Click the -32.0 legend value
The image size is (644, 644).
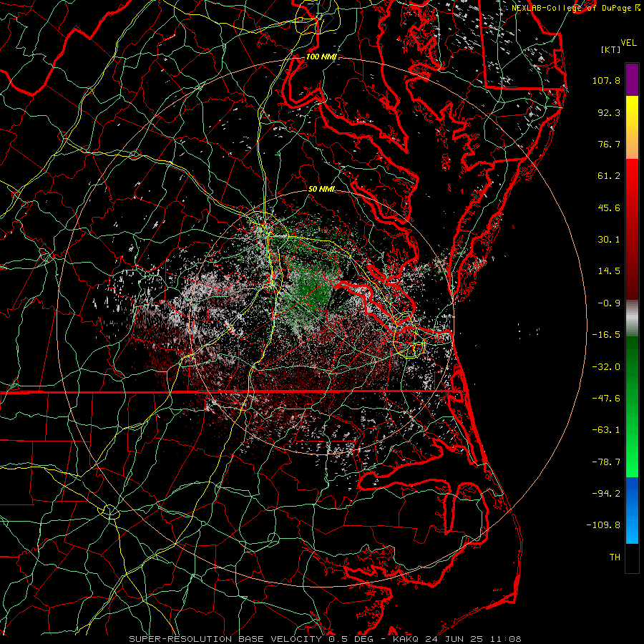click(606, 367)
